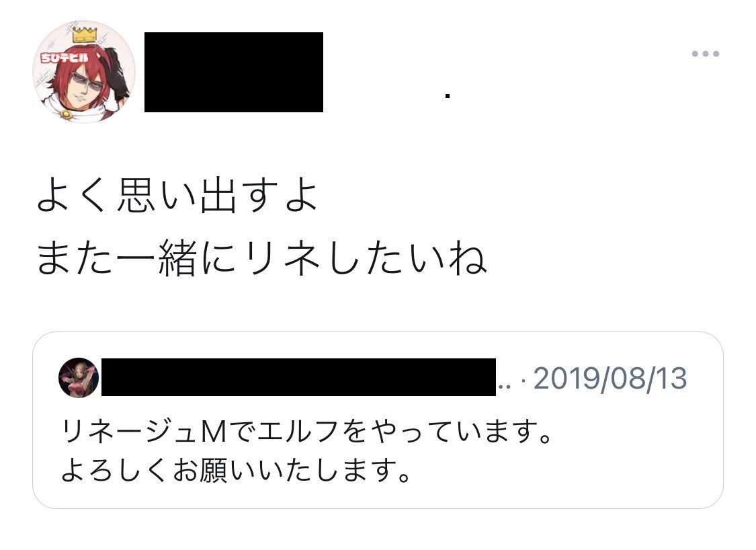Image resolution: width=756 pixels, height=550 pixels.
Task: Click the 2019/08/13 date stamp
Action: (x=610, y=379)
